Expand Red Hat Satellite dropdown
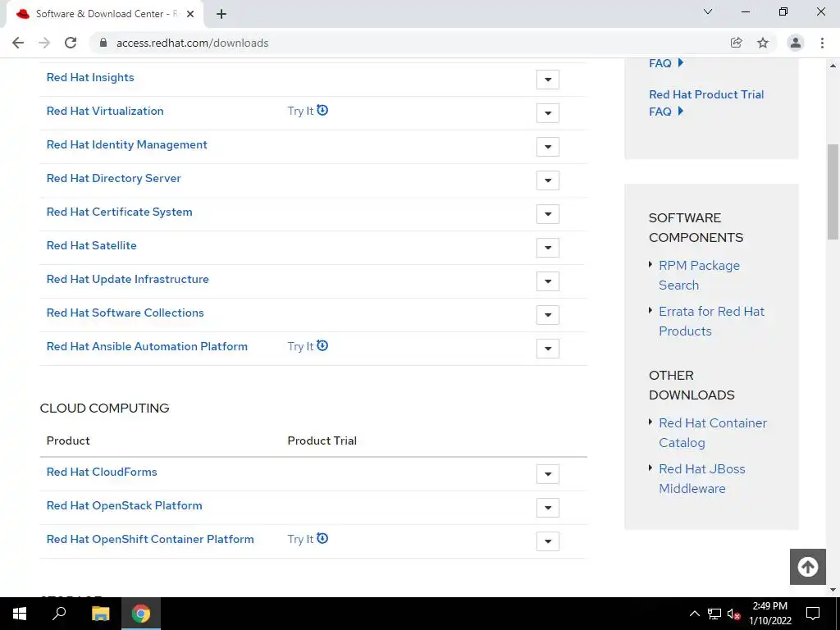Image resolution: width=840 pixels, height=630 pixels. 547,248
